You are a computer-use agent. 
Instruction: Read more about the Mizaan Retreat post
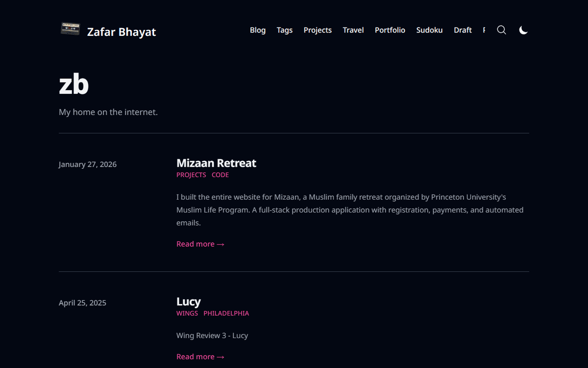coord(200,244)
